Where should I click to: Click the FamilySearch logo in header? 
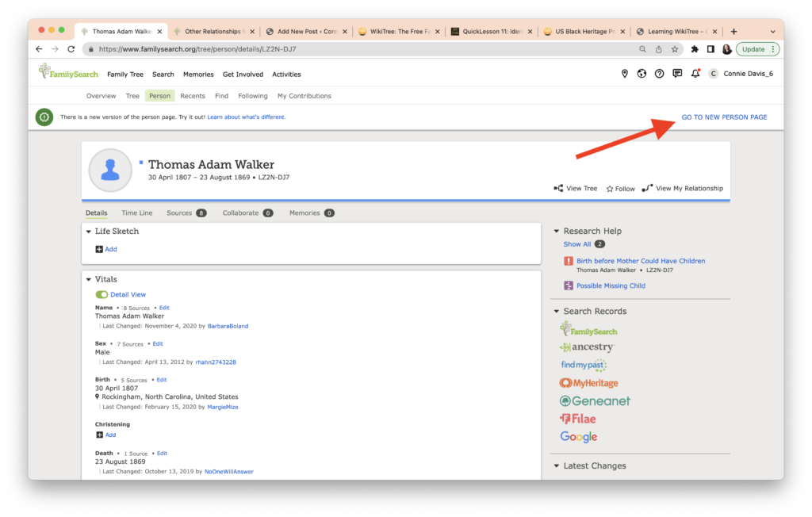coord(68,72)
